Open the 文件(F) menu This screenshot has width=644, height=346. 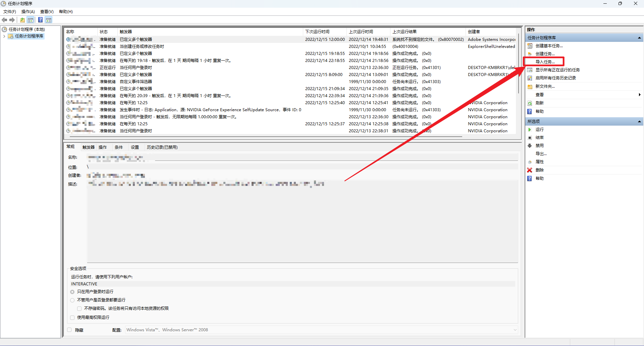[10, 12]
